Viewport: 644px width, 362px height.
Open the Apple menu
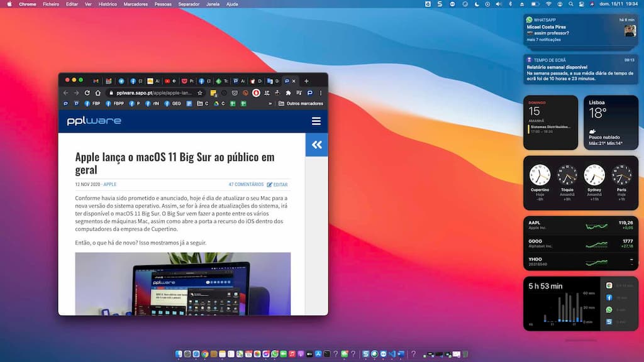point(9,4)
